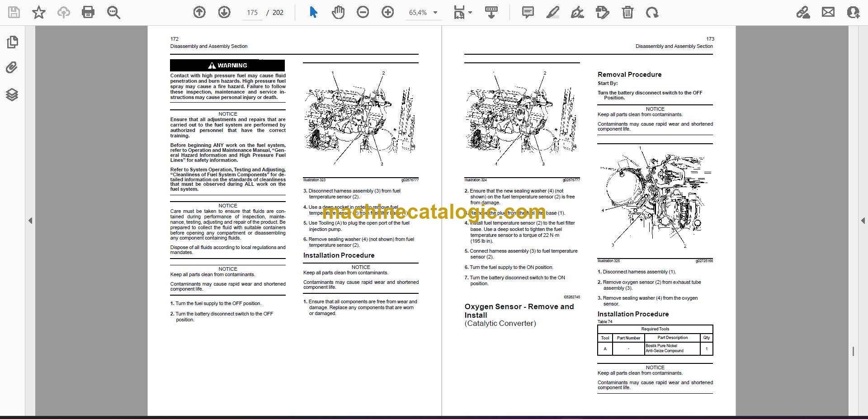868x419 pixels.
Task: Open the layers panel
Action: (x=12, y=94)
